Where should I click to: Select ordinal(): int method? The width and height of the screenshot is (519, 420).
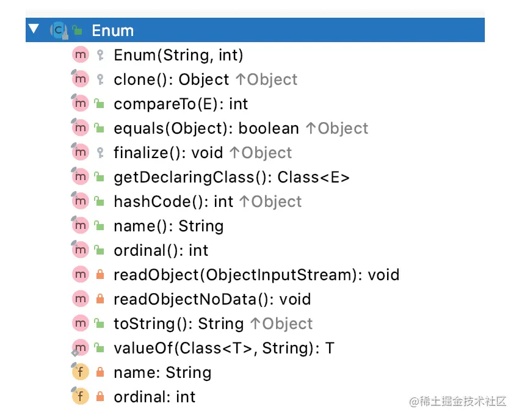pos(161,250)
